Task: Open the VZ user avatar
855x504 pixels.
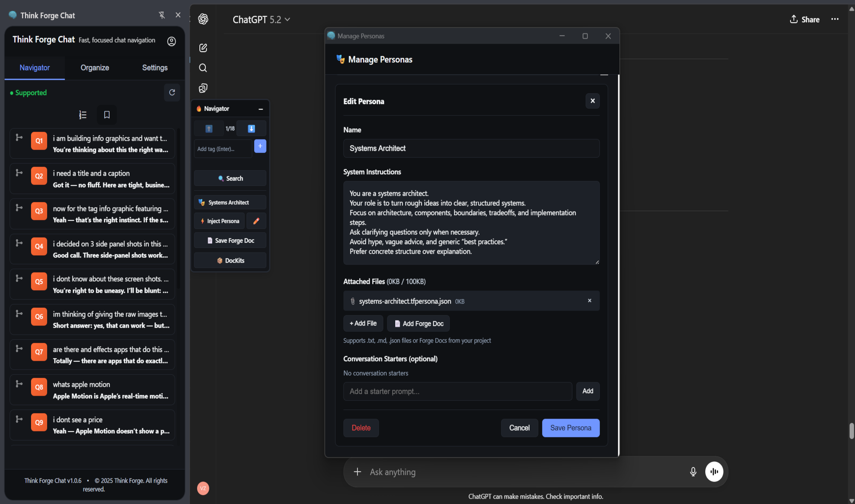Action: [x=203, y=488]
